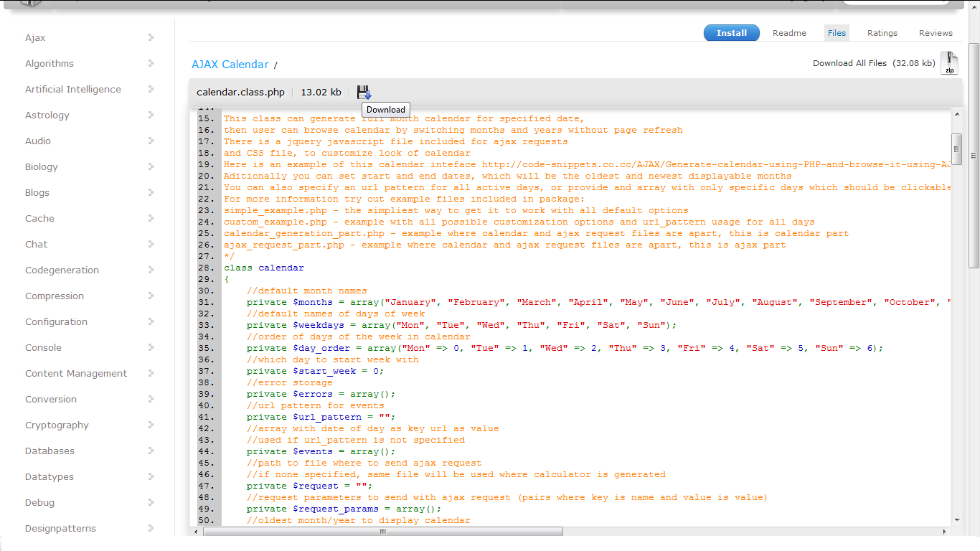Open the Compression category
The height and width of the screenshot is (551, 980).
[55, 296]
